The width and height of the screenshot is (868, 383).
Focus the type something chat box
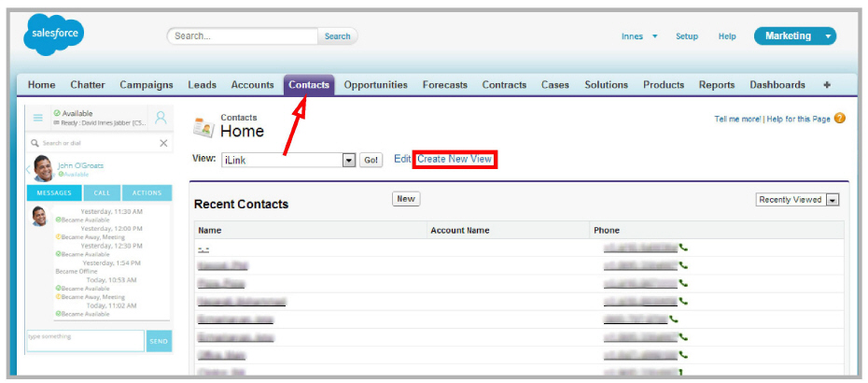[85, 341]
